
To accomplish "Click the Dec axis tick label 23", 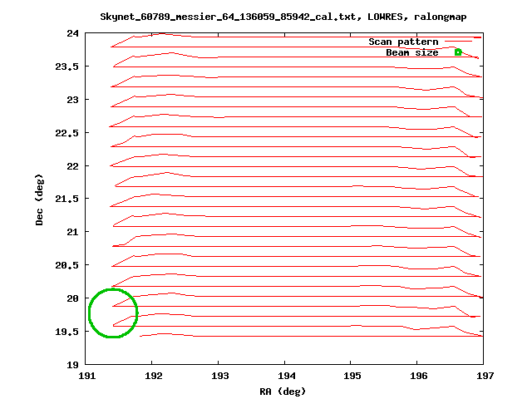I will pos(72,100).
